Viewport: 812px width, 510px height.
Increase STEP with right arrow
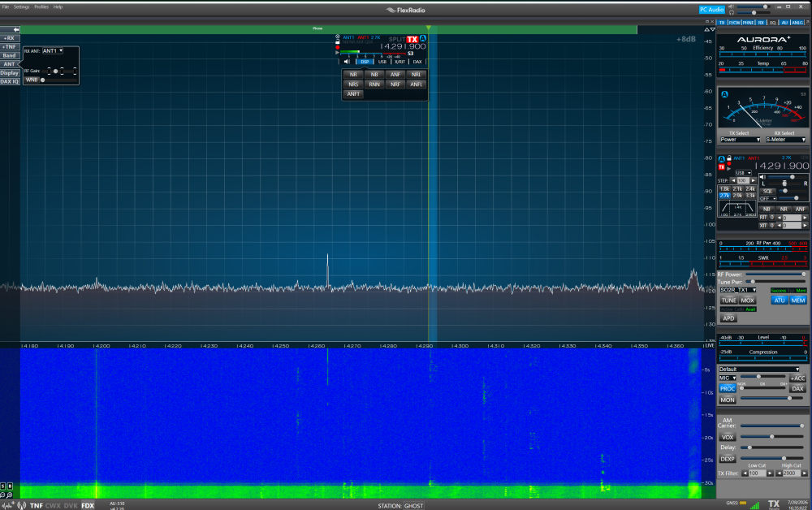click(753, 181)
